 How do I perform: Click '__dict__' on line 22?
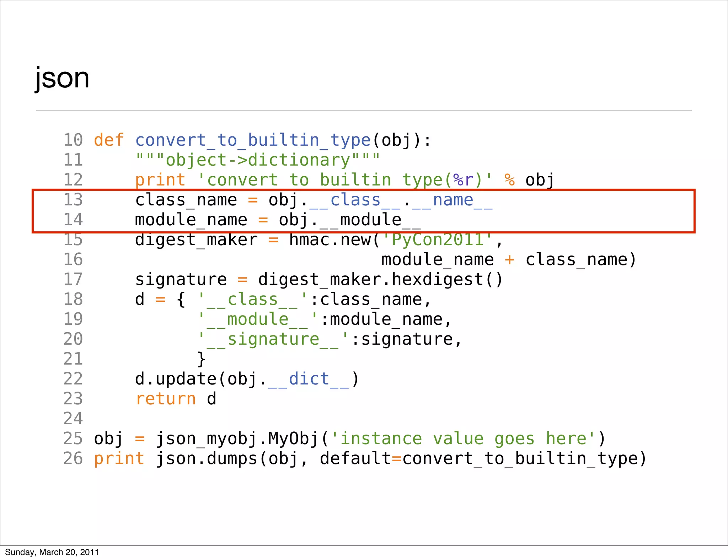coord(309,379)
